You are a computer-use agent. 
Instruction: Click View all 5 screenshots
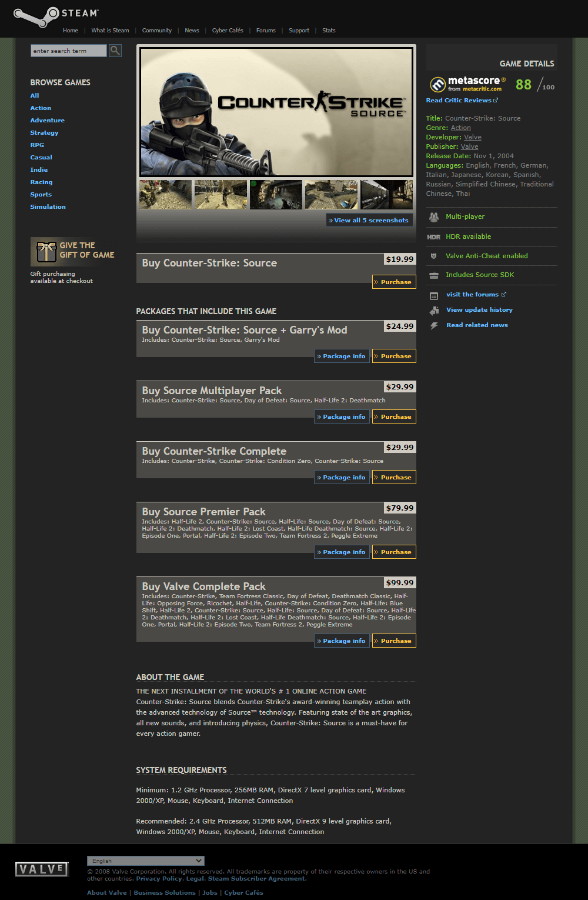(x=369, y=220)
